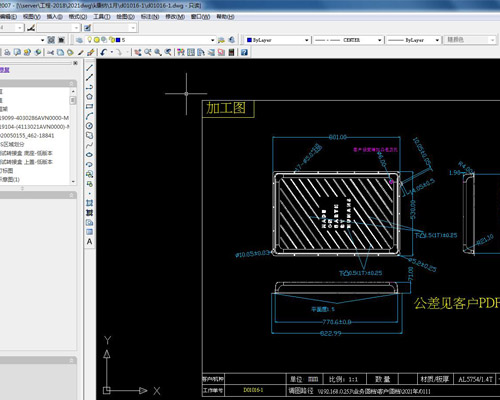This screenshot has height=400, width=500.
Task: Close the side panel with X button
Action: 75,63
